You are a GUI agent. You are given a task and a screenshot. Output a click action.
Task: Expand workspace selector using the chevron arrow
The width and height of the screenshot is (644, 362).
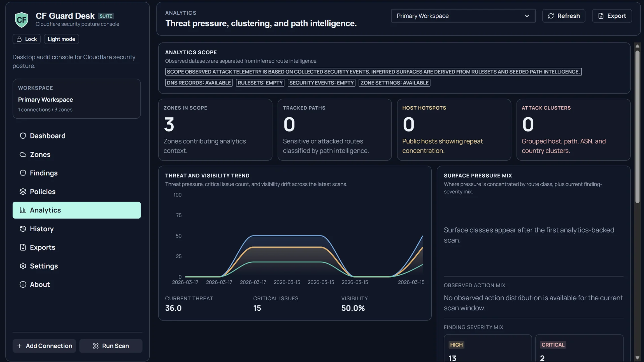[527, 16]
